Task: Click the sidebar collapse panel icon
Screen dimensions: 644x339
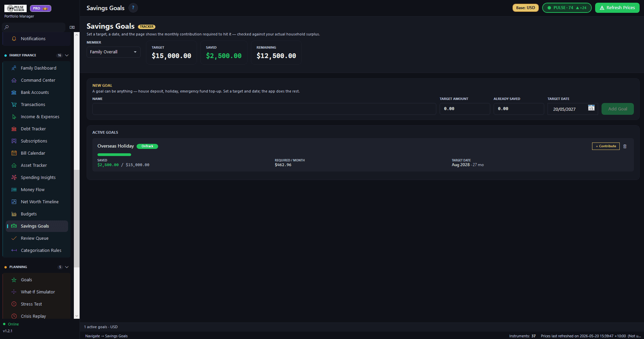Action: point(72,27)
